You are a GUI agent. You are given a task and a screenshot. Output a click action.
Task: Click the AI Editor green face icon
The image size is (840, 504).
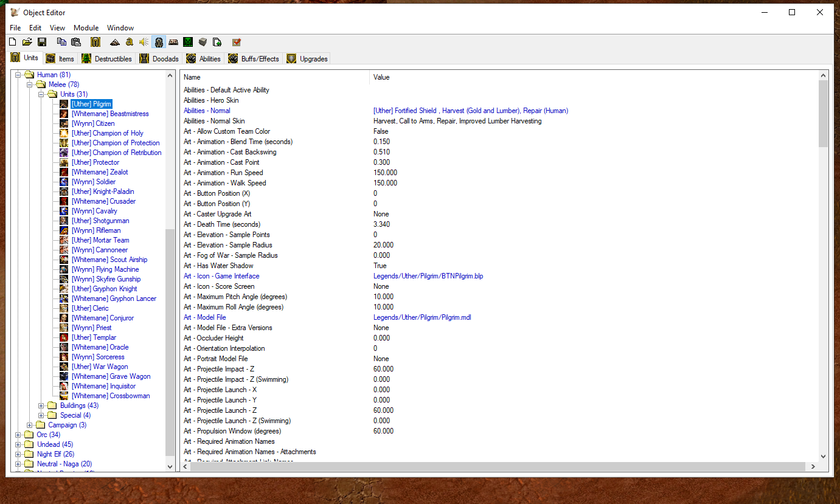(188, 42)
